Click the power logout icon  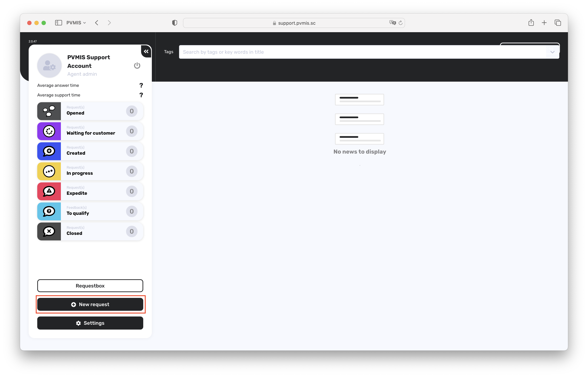pos(137,66)
